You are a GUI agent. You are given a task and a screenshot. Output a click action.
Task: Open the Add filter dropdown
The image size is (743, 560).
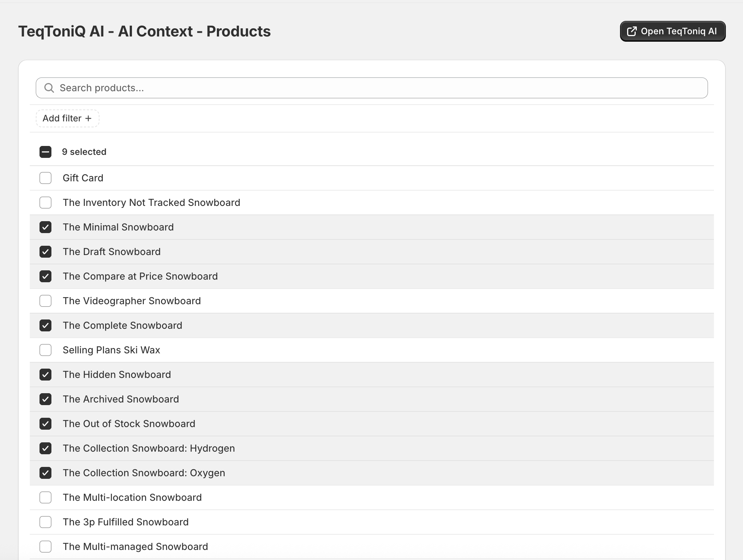(67, 118)
